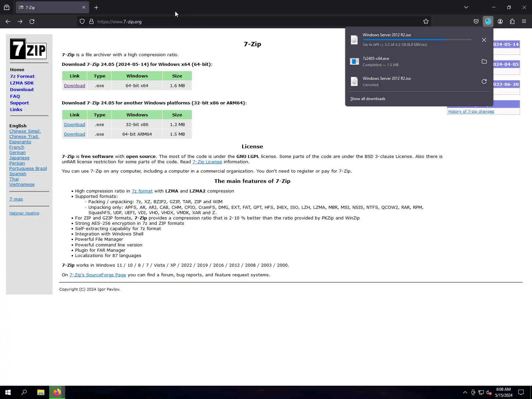Toggle the downloads panel button
Viewport: 532px width, 399px height.
[x=488, y=22]
